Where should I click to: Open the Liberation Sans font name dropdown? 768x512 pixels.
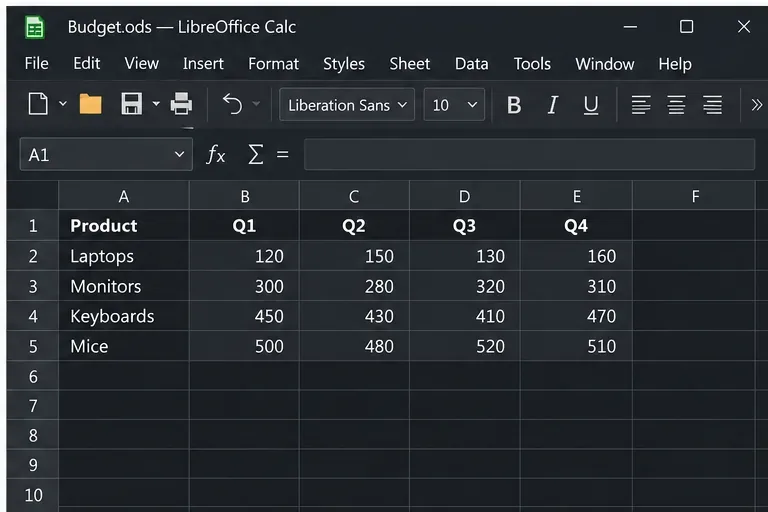point(347,105)
